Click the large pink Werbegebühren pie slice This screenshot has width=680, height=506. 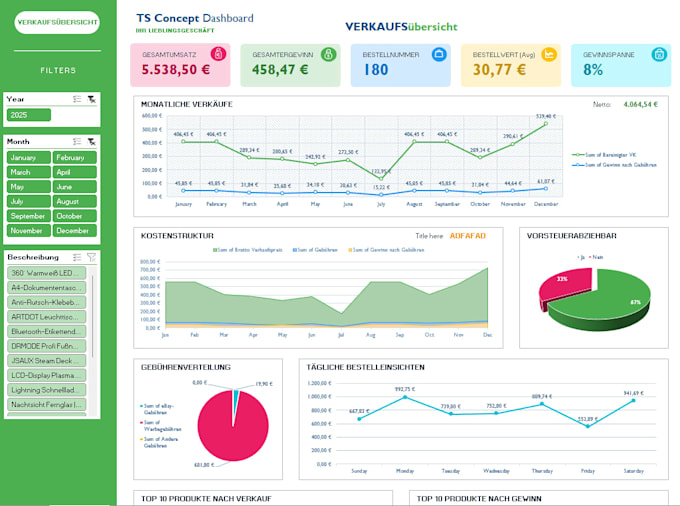233,429
